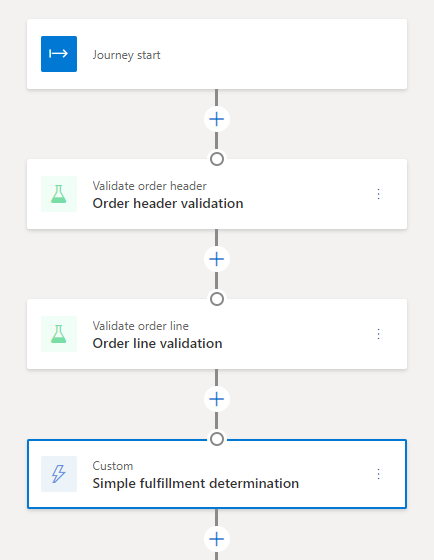Viewport: 434px width, 560px height.
Task: Click the lightning bolt icon on Custom tile
Action: [x=59, y=474]
